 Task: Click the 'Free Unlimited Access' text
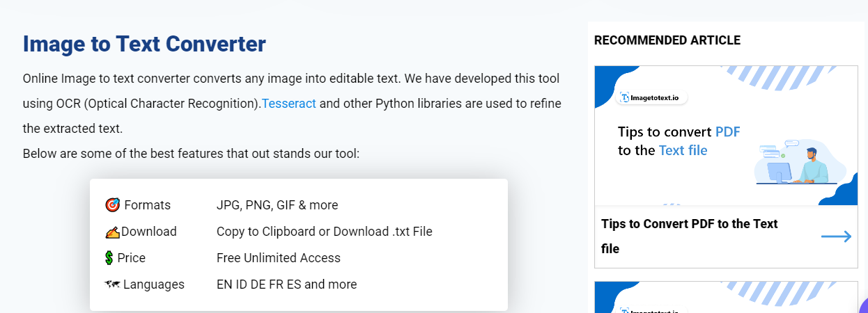pos(279,258)
